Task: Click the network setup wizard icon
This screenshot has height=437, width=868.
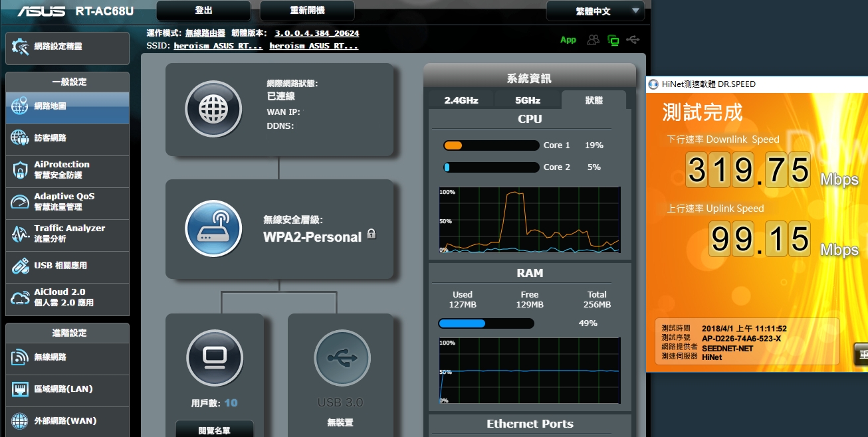Action: 21,47
